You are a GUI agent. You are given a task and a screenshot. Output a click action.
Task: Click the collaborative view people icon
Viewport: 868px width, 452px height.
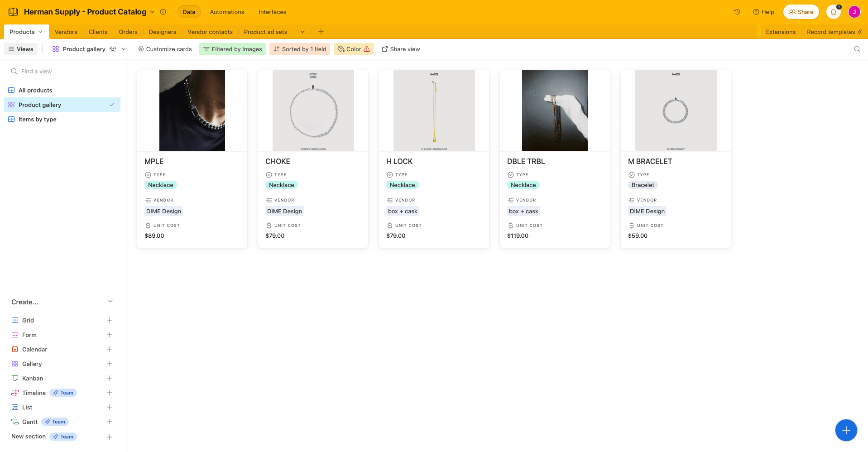click(x=113, y=49)
